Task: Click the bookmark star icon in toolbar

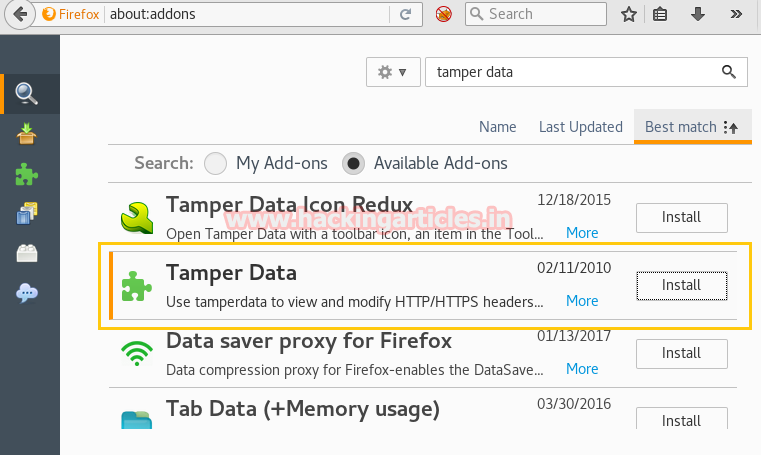Action: point(629,14)
